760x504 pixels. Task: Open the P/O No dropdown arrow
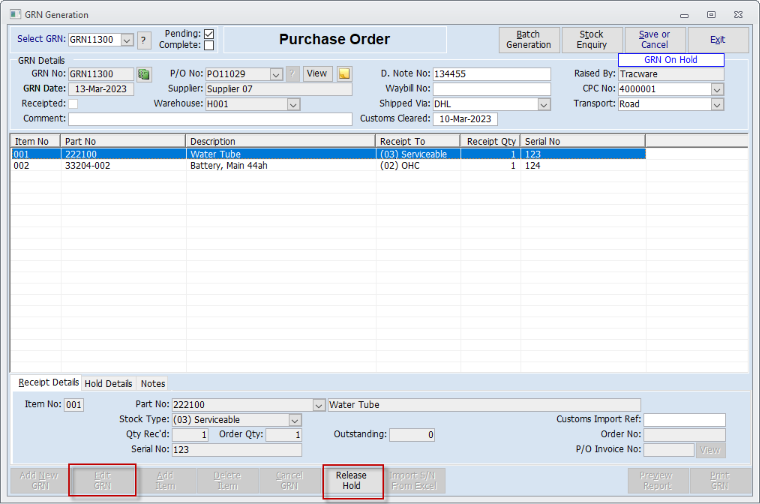[276, 74]
